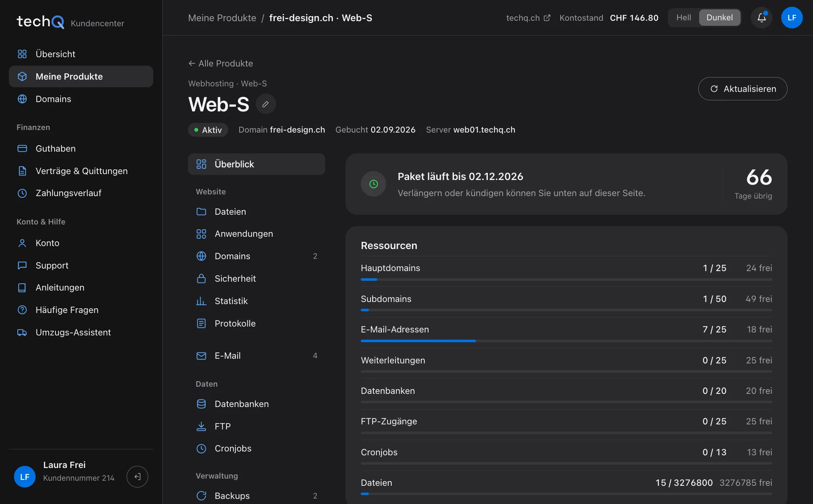Open notifications bell icon
Image resolution: width=813 pixels, height=504 pixels.
point(761,18)
